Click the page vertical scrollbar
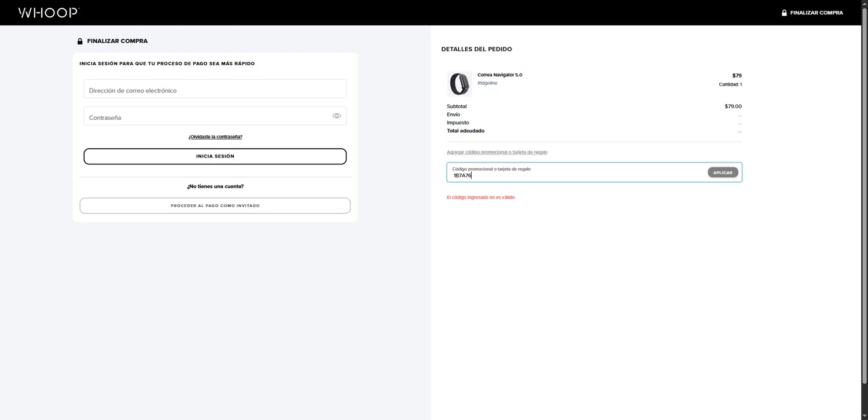 (865, 197)
